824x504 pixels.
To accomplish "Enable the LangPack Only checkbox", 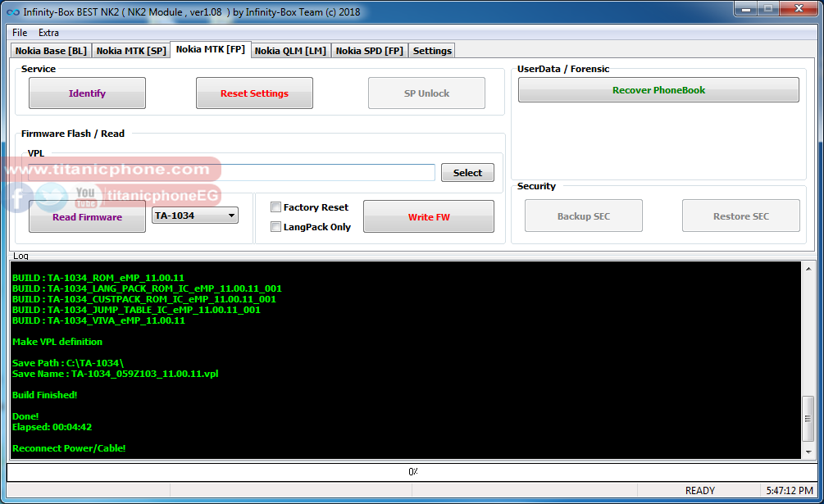I will point(275,227).
